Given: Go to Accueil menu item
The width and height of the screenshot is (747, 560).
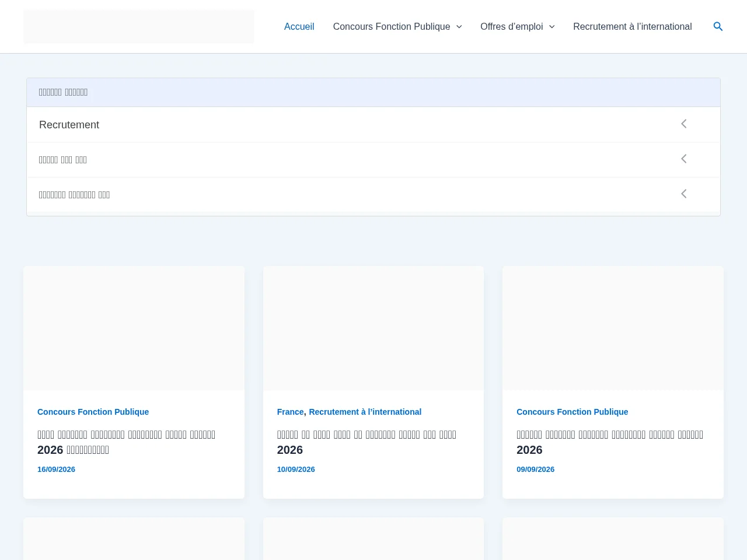Looking at the screenshot, I should pyautogui.click(x=299, y=26).
